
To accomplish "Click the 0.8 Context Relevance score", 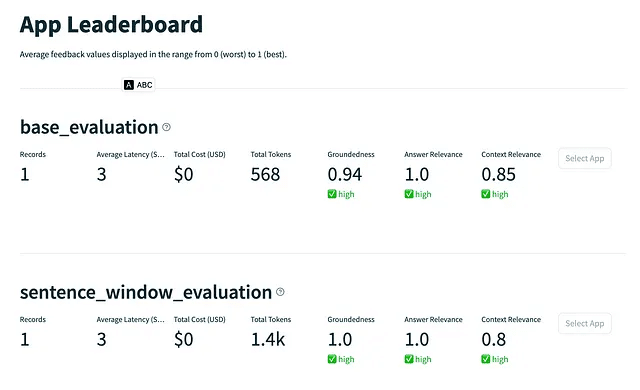I will [x=493, y=339].
